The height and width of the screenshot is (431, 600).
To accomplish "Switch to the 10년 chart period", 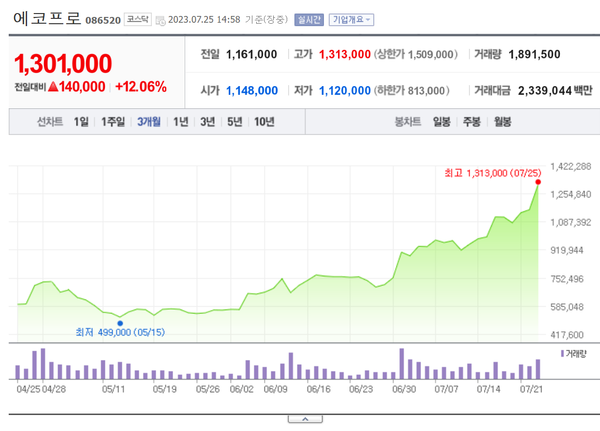I will (x=264, y=122).
